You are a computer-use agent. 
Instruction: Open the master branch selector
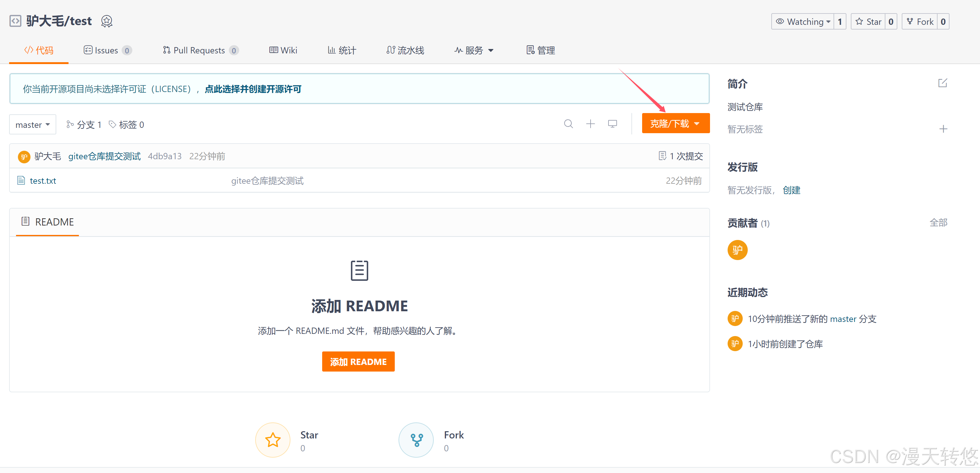[x=33, y=125]
